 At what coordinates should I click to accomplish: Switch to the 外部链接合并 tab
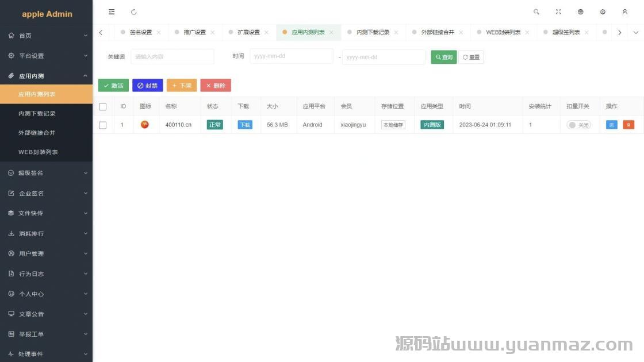438,32
